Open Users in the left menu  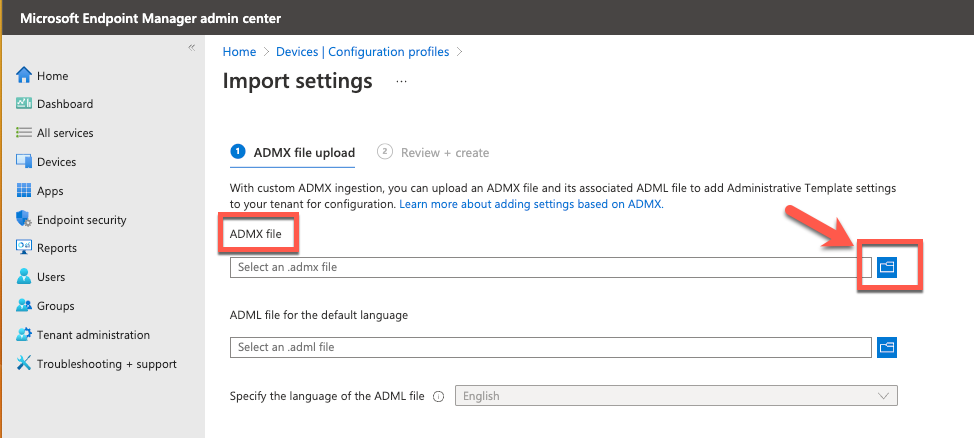point(51,276)
